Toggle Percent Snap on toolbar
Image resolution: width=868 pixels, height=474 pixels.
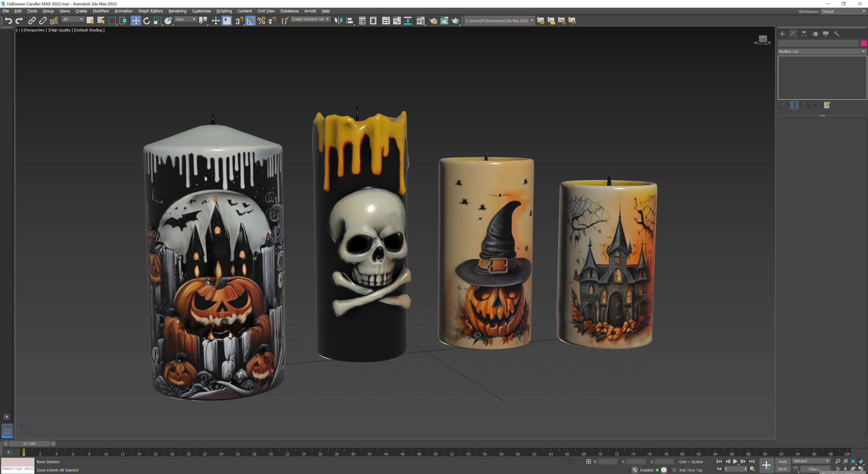click(x=261, y=21)
